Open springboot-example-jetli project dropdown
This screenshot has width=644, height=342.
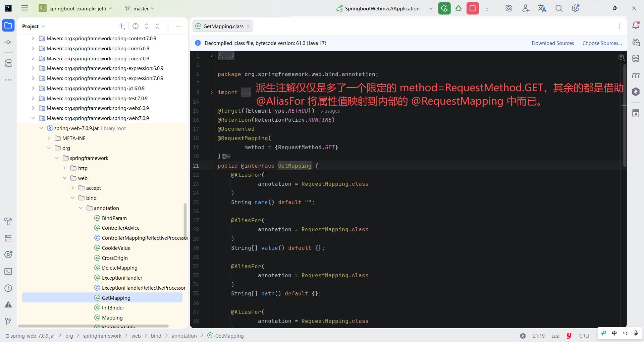click(x=76, y=8)
